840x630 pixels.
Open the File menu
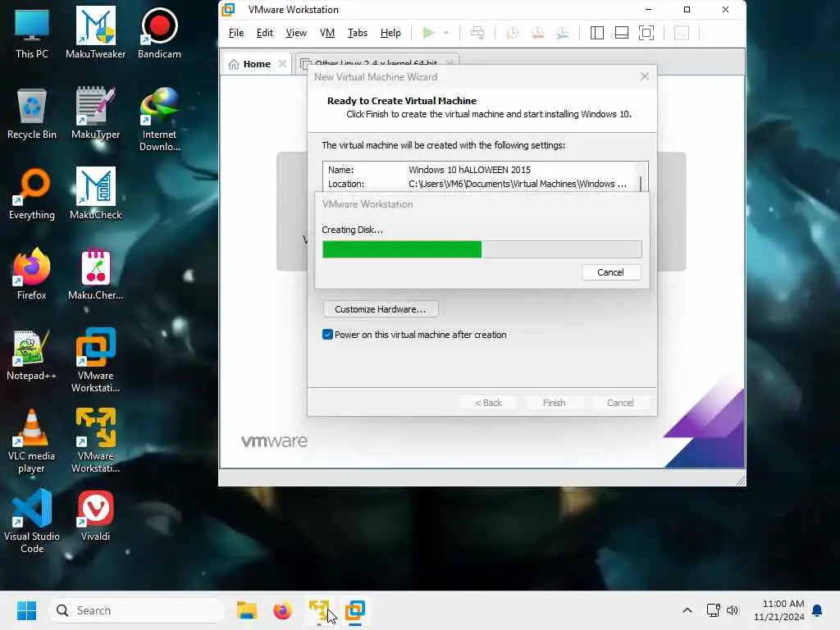(236, 33)
